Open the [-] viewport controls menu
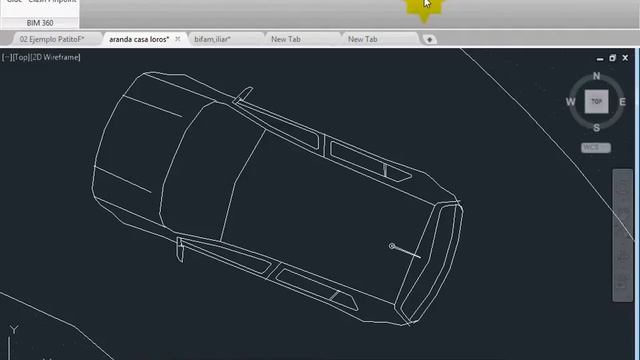Viewport: 640px width, 360px height. point(7,57)
